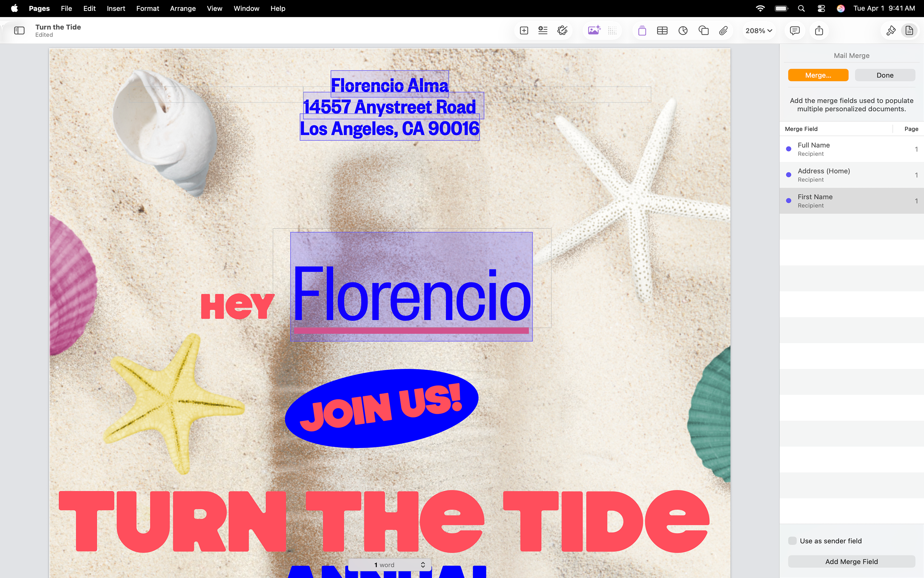Click the large Florencio first name field
The image size is (924, 578).
(x=411, y=286)
